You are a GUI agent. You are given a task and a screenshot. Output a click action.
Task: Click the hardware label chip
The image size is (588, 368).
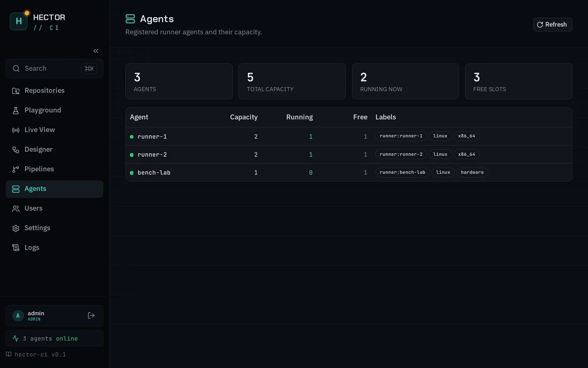tap(472, 173)
